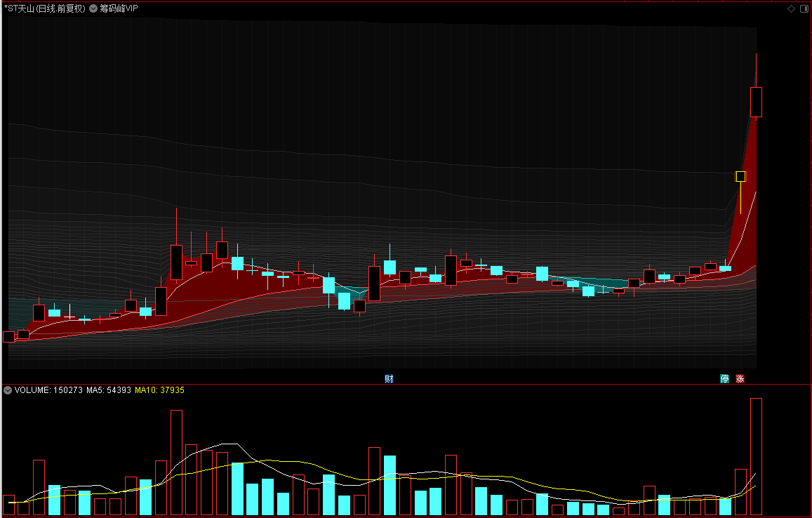Screen dimensions: 812x518
Task: Click the *ST天山 (日线.前复权) title
Action: pos(44,8)
